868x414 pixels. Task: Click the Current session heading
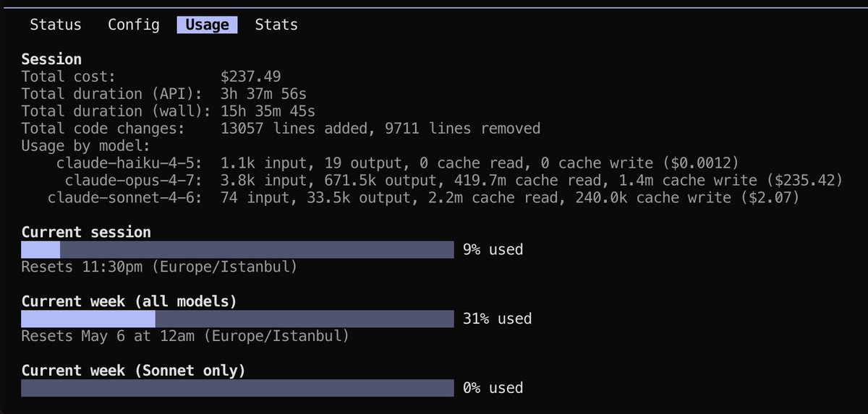coord(86,233)
